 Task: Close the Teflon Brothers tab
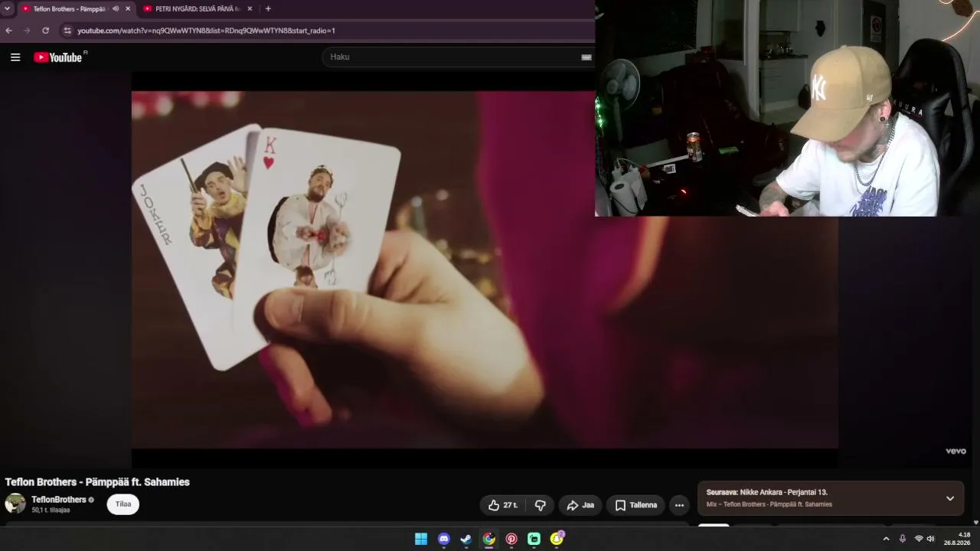pyautogui.click(x=128, y=8)
